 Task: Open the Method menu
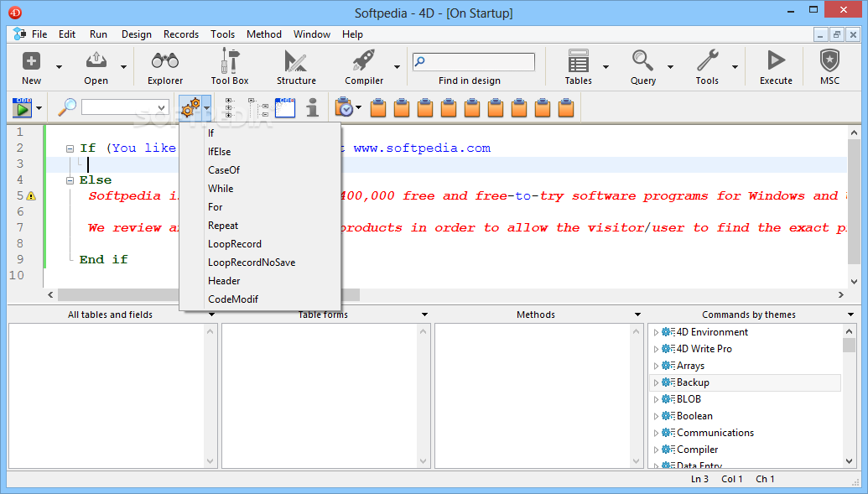pos(264,34)
